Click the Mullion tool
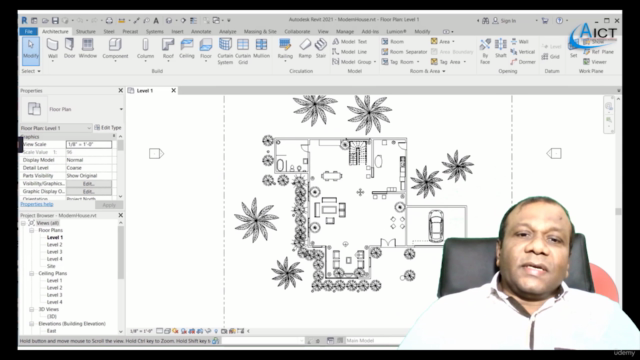This screenshot has height=360, width=640. (x=261, y=48)
